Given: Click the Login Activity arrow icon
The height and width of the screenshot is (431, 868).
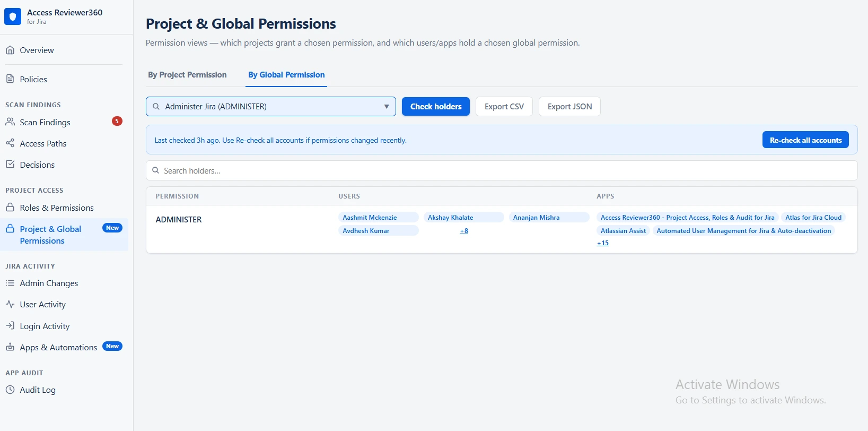Looking at the screenshot, I should 10,326.
